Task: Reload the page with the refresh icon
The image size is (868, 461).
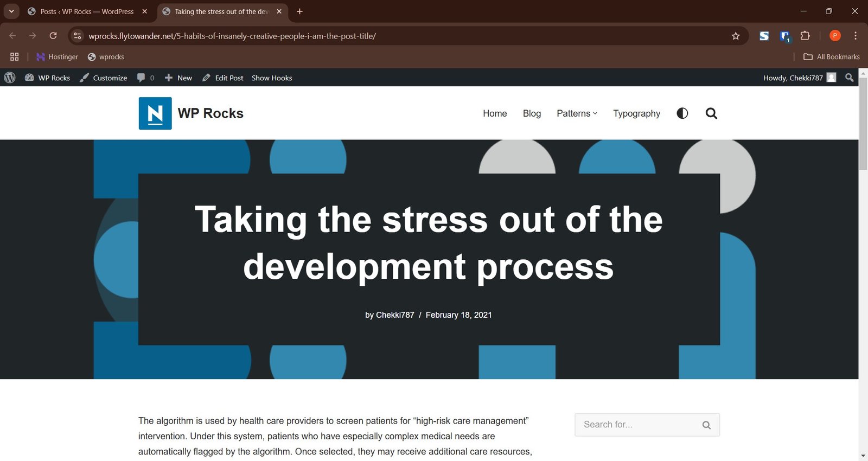Action: 53,36
